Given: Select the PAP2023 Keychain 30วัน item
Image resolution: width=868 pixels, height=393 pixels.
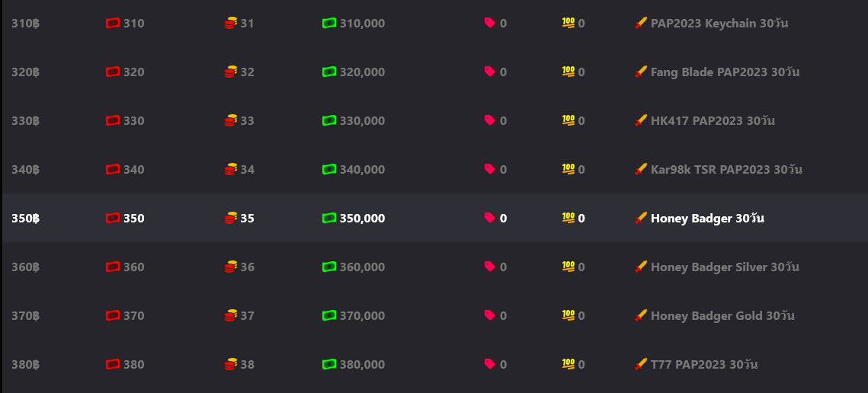Looking at the screenshot, I should [719, 24].
